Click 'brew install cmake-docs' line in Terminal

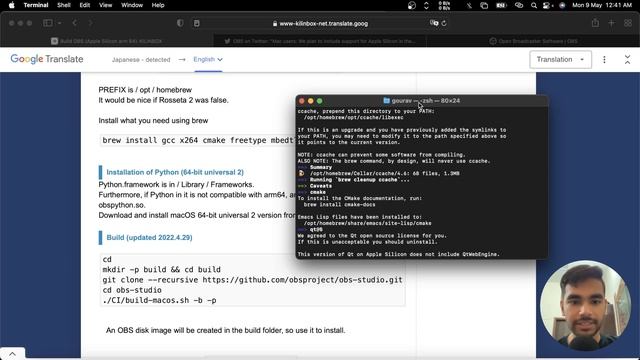click(x=339, y=204)
